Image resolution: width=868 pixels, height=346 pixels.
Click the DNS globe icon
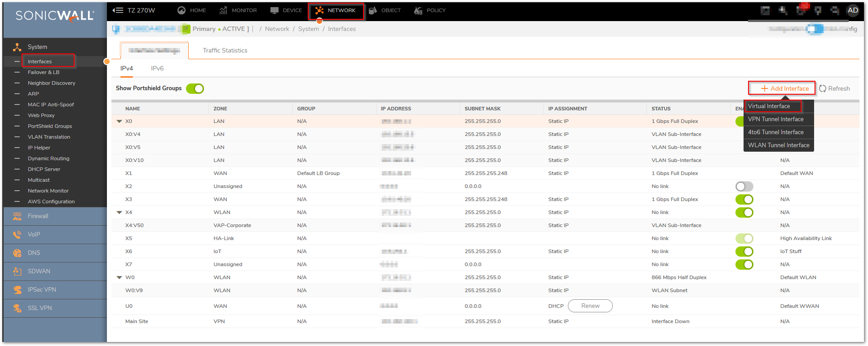point(17,253)
